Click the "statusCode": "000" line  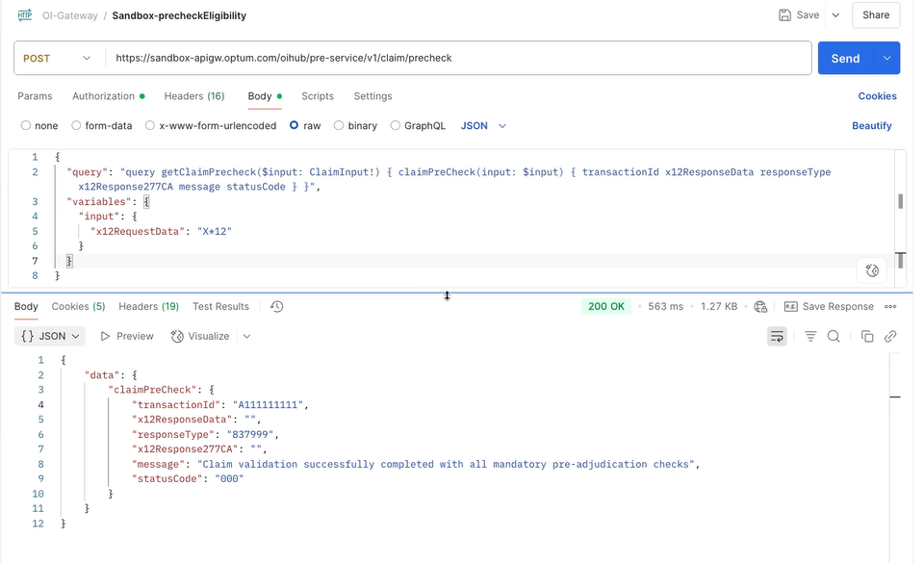point(188,478)
